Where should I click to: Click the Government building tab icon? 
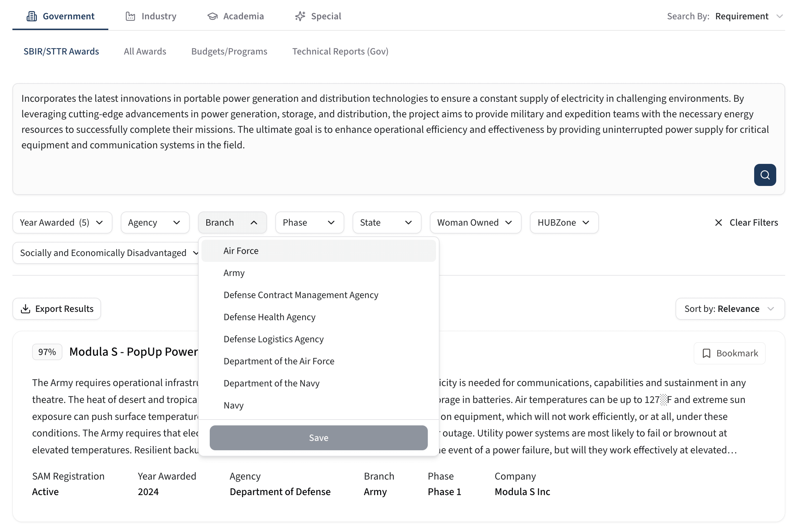(x=32, y=16)
